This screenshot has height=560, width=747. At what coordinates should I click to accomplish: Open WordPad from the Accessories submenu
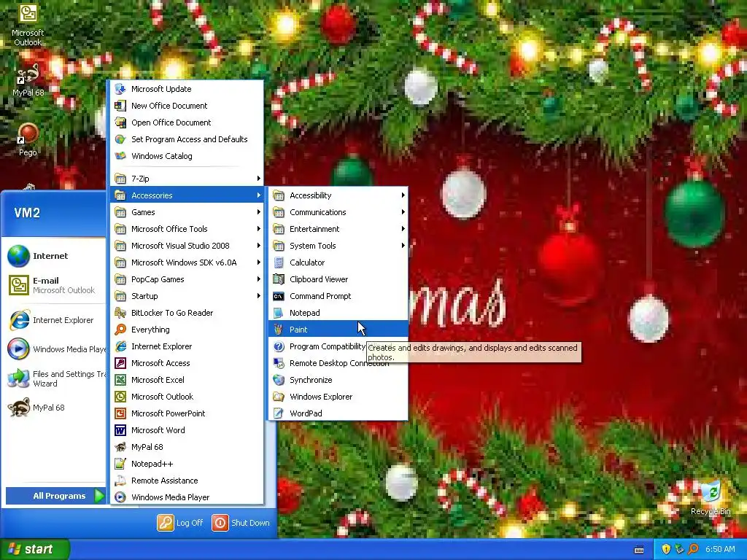click(338, 413)
